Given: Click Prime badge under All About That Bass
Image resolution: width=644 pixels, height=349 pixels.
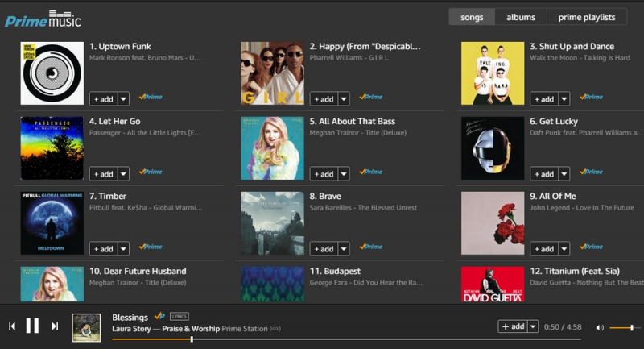Looking at the screenshot, I should 371,172.
